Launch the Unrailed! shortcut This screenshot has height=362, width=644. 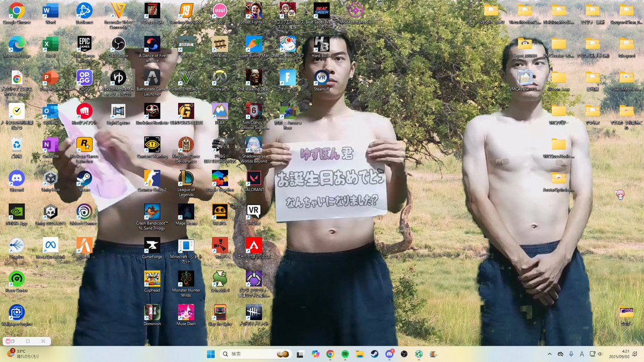click(x=219, y=47)
